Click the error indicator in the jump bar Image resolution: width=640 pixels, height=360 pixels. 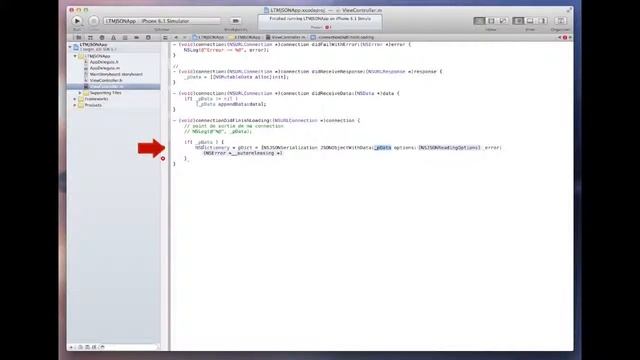coord(565,38)
